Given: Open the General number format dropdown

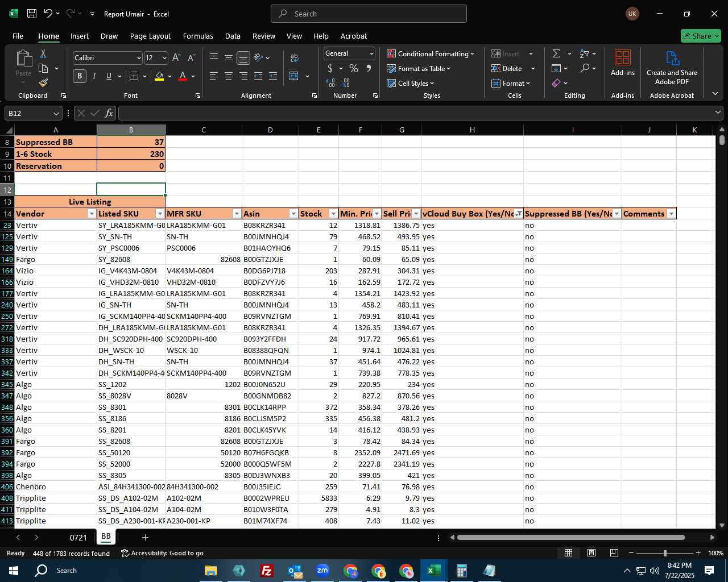Looking at the screenshot, I should [x=371, y=53].
